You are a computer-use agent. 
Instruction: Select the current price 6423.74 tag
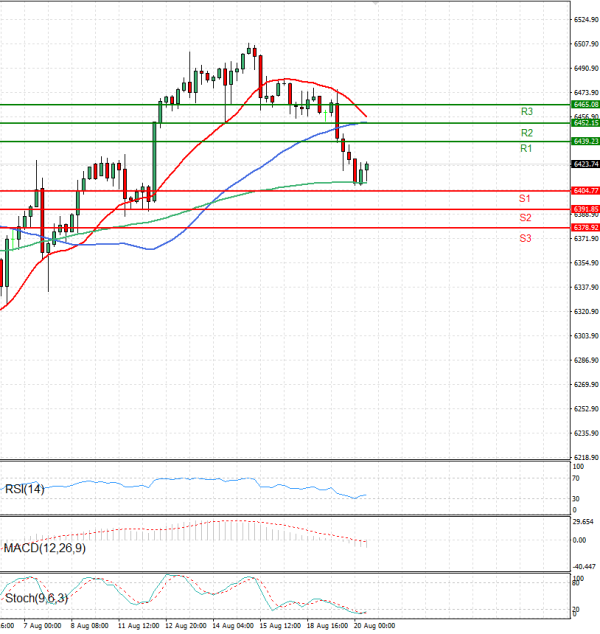tap(585, 164)
